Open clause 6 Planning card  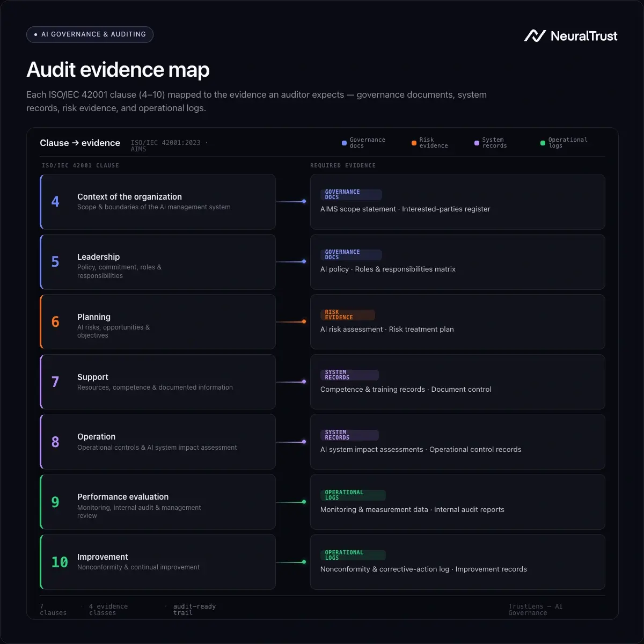(158, 322)
